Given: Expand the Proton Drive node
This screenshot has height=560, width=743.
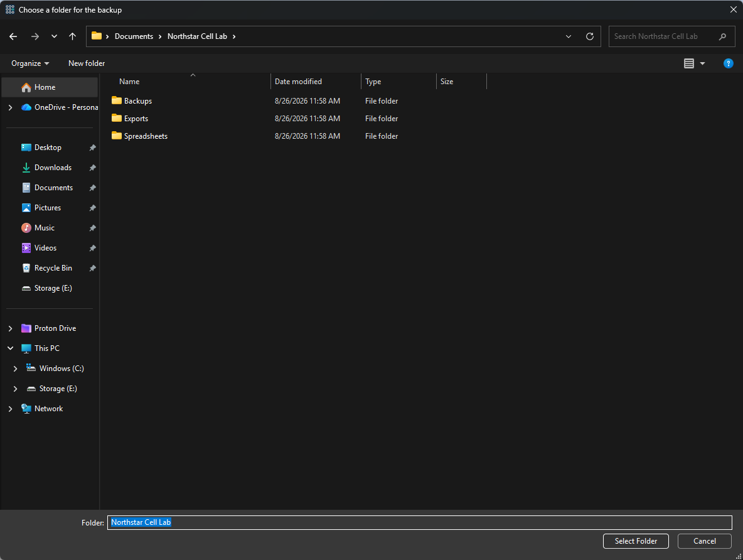Looking at the screenshot, I should [x=11, y=328].
